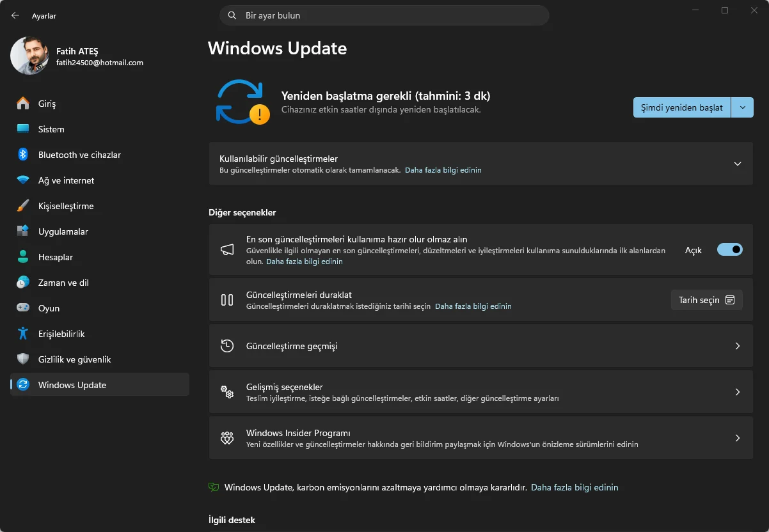Click the gears icon for Gelişmiş seçenekler
This screenshot has width=769, height=532.
[227, 392]
